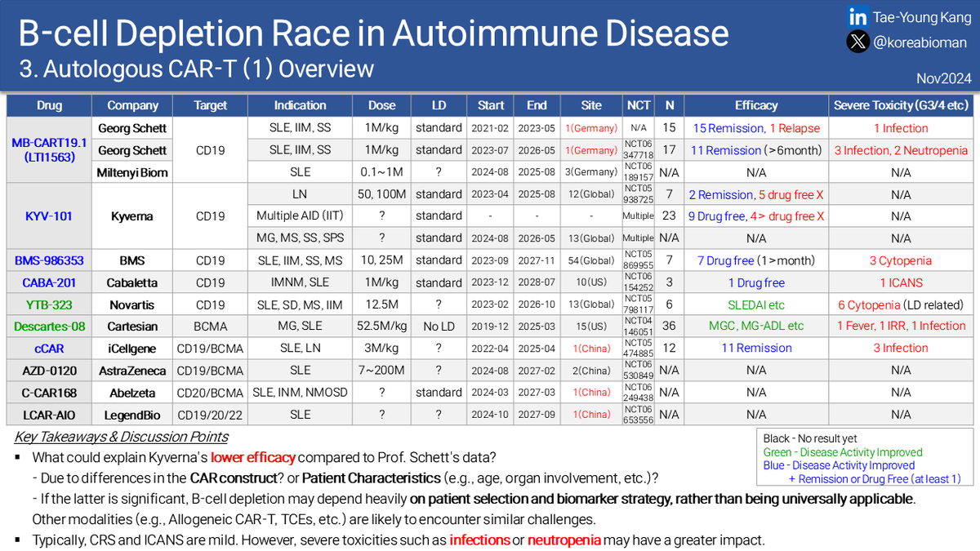Click the AZD-0120 drug cell
Viewport: 980px width, 551px height.
tap(49, 371)
